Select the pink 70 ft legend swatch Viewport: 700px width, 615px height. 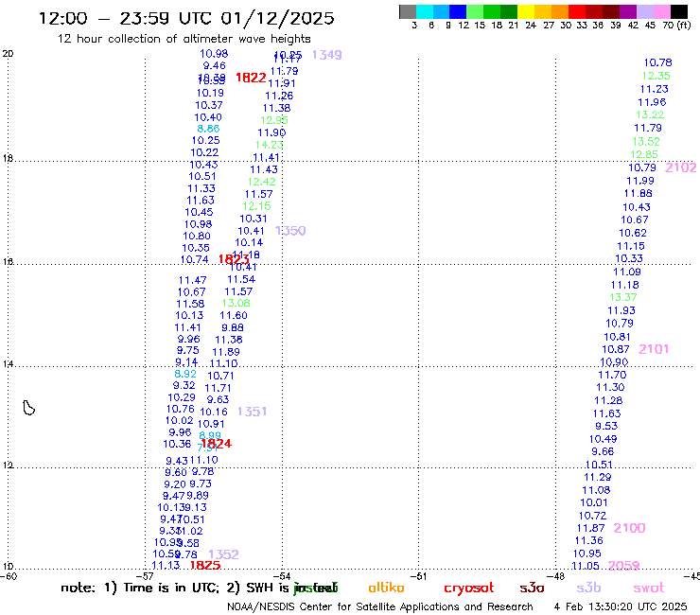(x=661, y=11)
